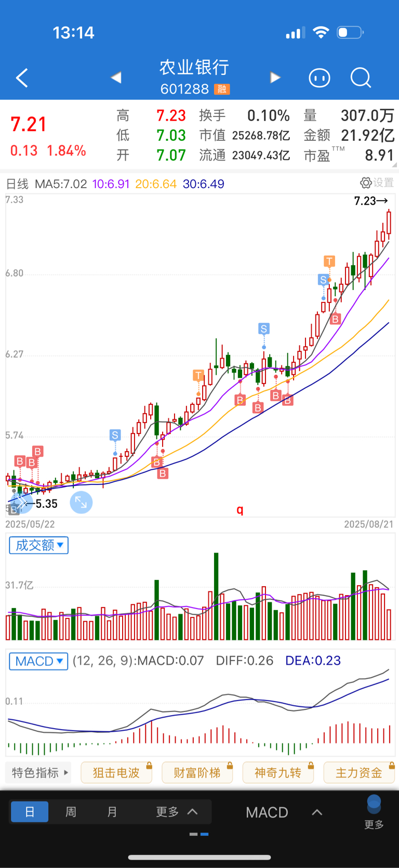Tap the S marker above the 6.27 level
Viewport: 399px width, 868px height.
coord(264,328)
